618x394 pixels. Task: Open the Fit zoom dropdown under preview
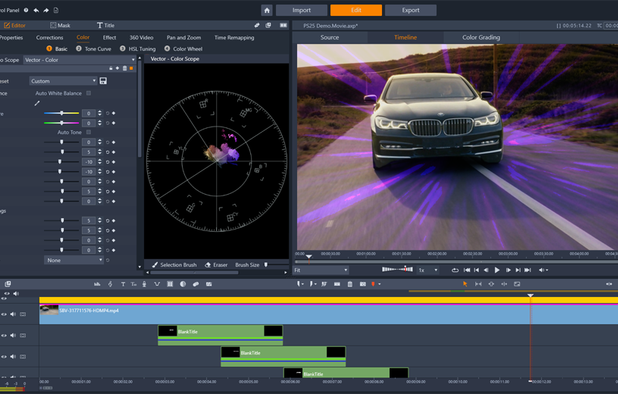(x=321, y=270)
